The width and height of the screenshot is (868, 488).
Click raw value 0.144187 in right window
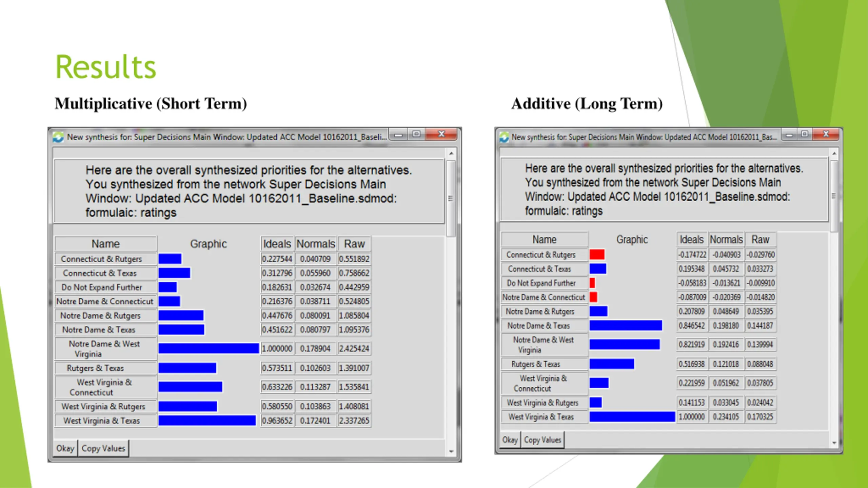pyautogui.click(x=760, y=326)
